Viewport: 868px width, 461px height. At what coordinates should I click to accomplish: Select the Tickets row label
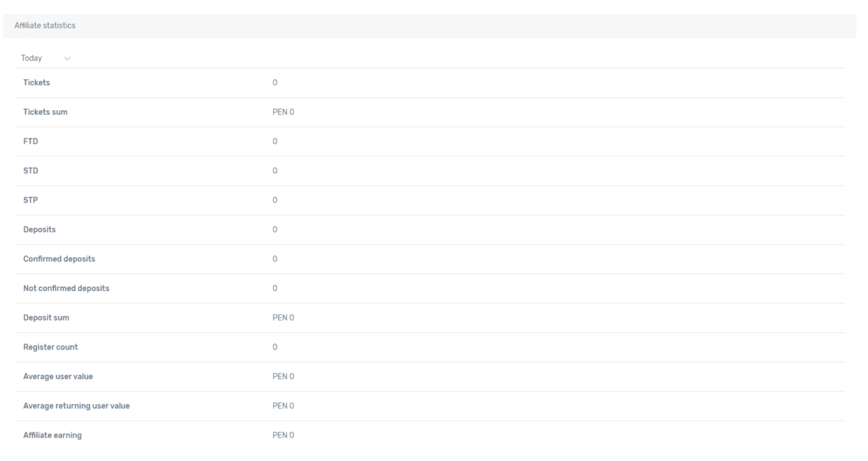(x=37, y=83)
